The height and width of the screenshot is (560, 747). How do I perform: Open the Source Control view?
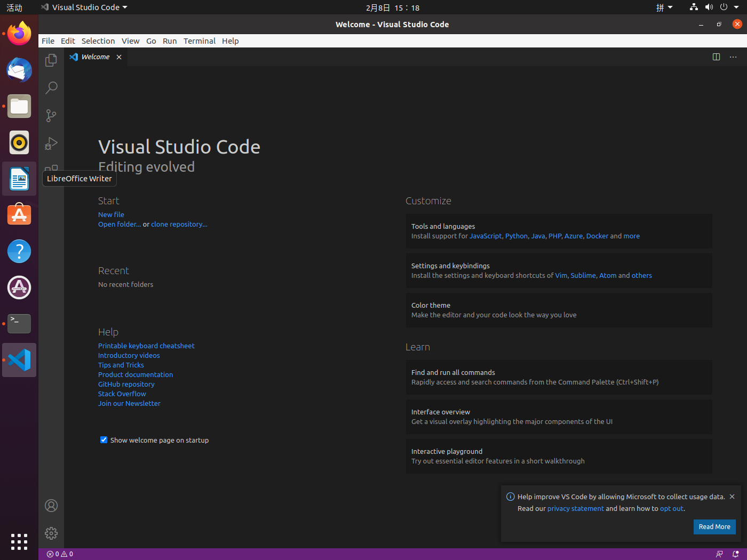tap(51, 116)
